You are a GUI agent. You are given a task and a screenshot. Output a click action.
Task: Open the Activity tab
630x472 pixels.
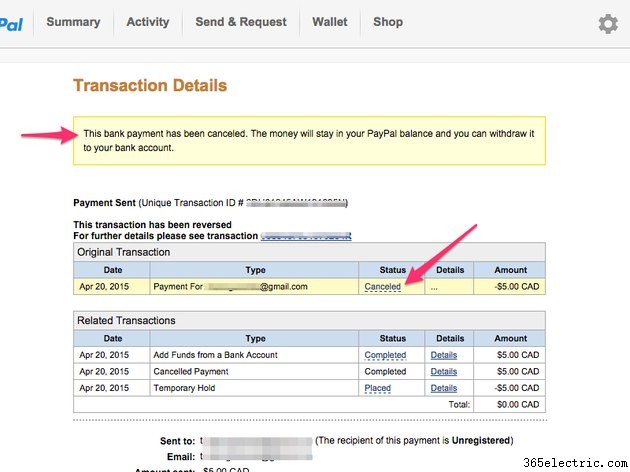pos(148,22)
